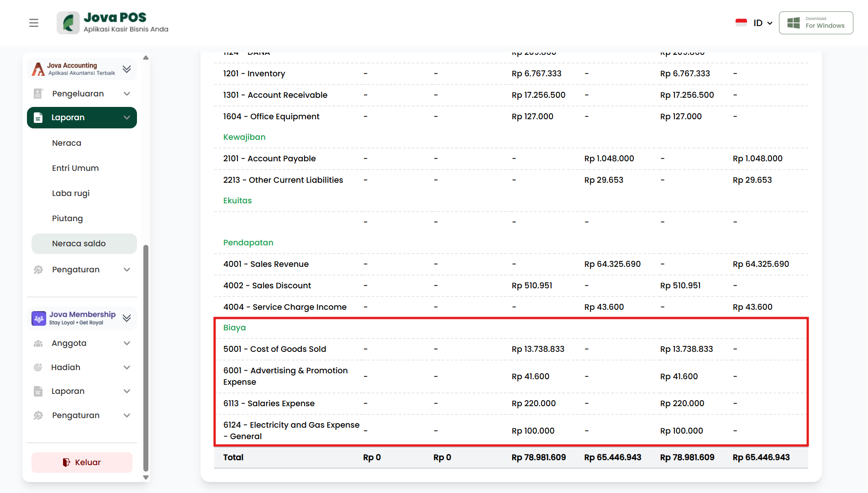The height and width of the screenshot is (493, 868).
Task: Click the Hadiah target icon
Action: (x=38, y=367)
